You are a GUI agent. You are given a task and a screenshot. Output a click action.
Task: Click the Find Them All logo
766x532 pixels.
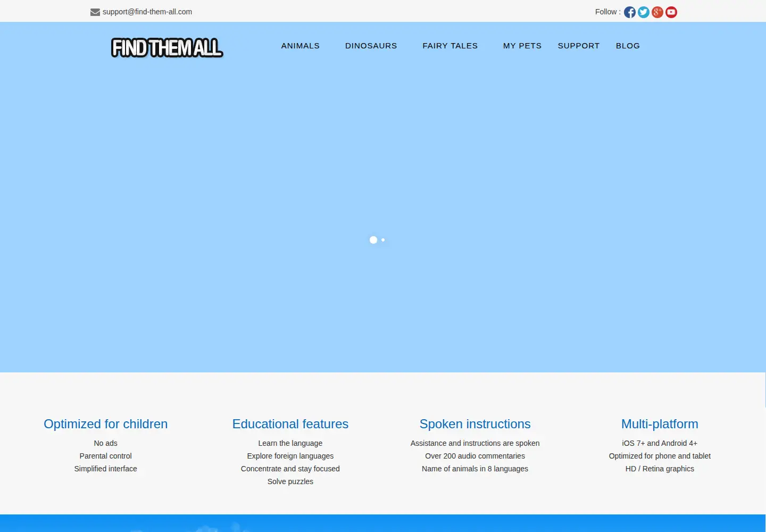click(x=167, y=48)
